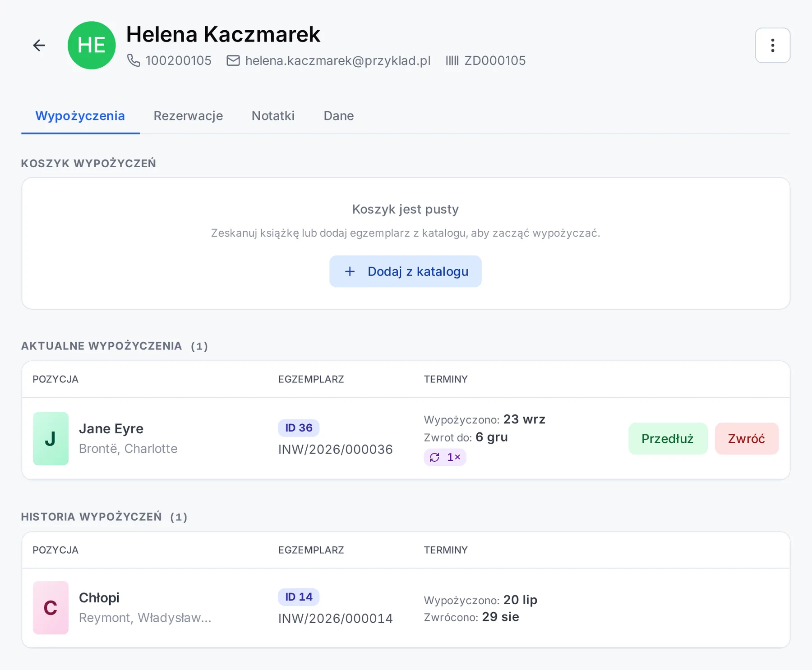Click inventory number INW/2026/000014
This screenshot has width=812, height=670.
click(335, 619)
